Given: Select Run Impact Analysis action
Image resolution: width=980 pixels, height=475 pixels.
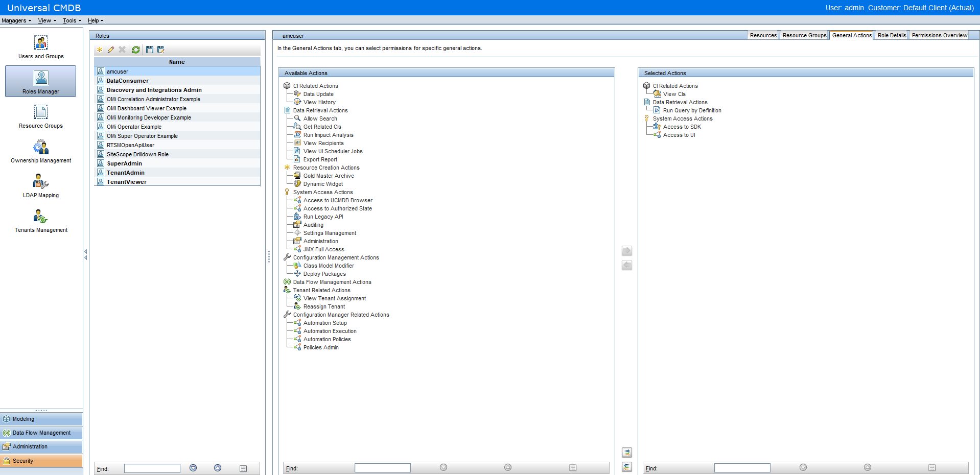Looking at the screenshot, I should (328, 135).
